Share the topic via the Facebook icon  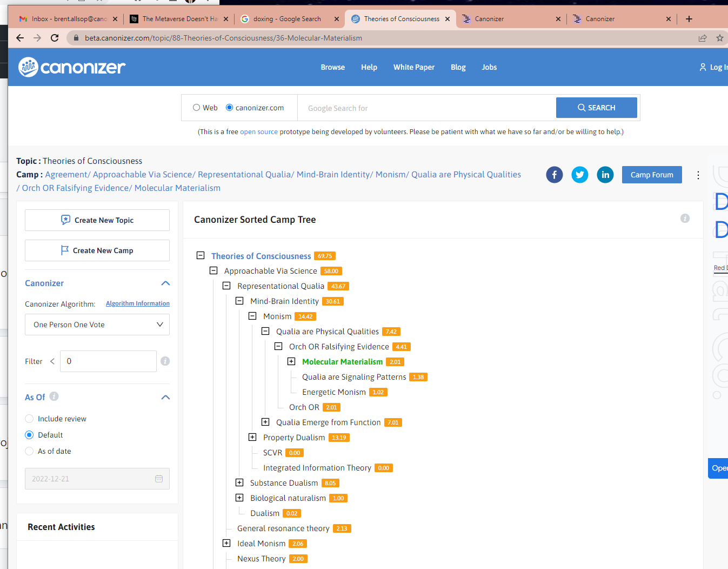click(554, 174)
